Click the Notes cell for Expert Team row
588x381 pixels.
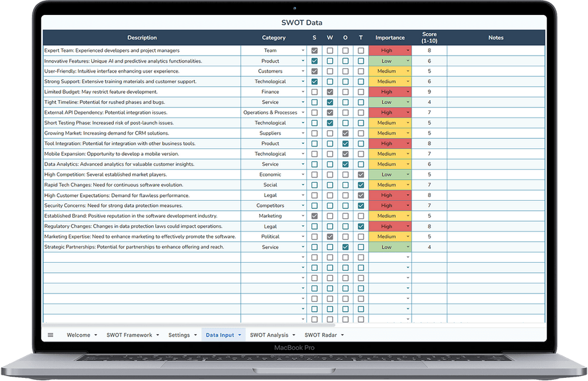tap(496, 50)
